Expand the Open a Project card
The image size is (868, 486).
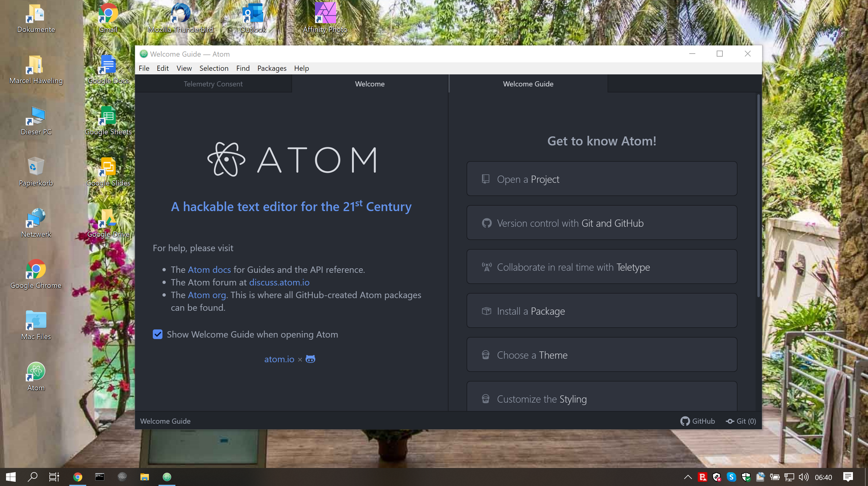(602, 179)
